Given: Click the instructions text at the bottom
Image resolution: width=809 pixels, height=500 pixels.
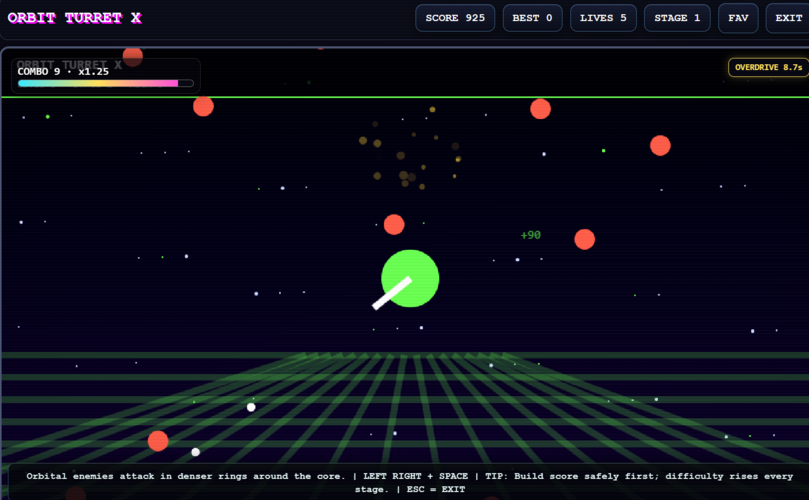Looking at the screenshot, I should click(x=409, y=482).
